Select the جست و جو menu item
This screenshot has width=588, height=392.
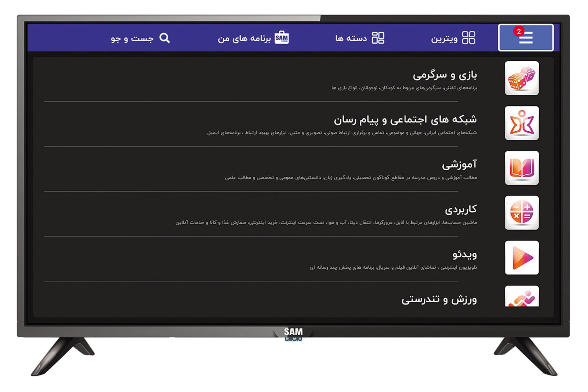132,39
